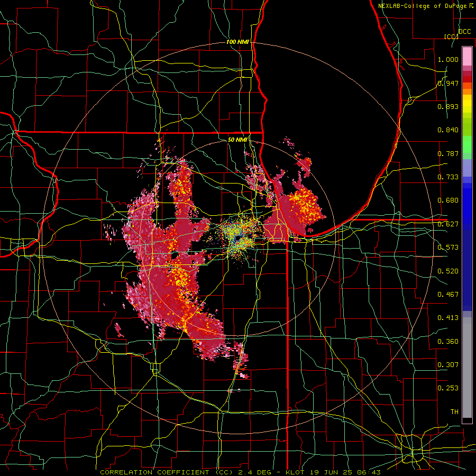Select the 0.307 scale value
The height and width of the screenshot is (476, 476).
coord(448,365)
